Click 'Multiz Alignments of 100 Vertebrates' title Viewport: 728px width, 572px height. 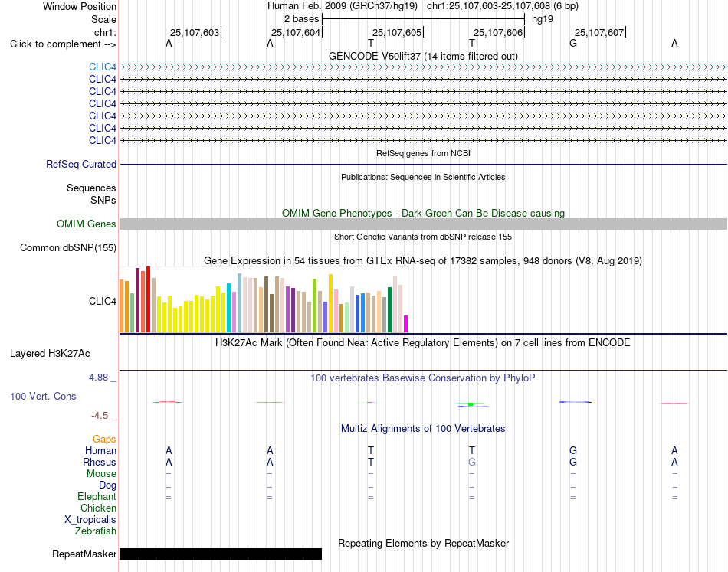423,428
